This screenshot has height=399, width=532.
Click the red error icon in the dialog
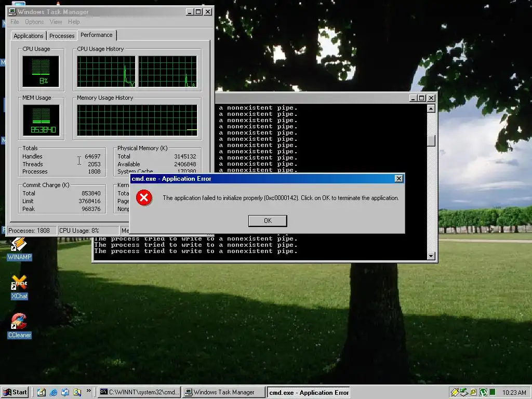pos(144,198)
